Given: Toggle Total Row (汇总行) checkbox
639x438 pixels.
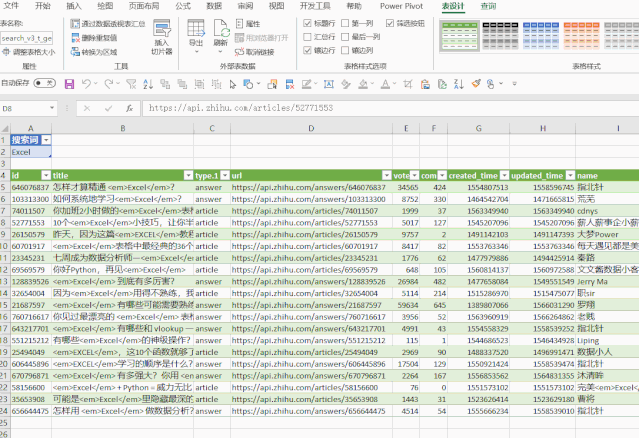Looking at the screenshot, I should point(308,37).
